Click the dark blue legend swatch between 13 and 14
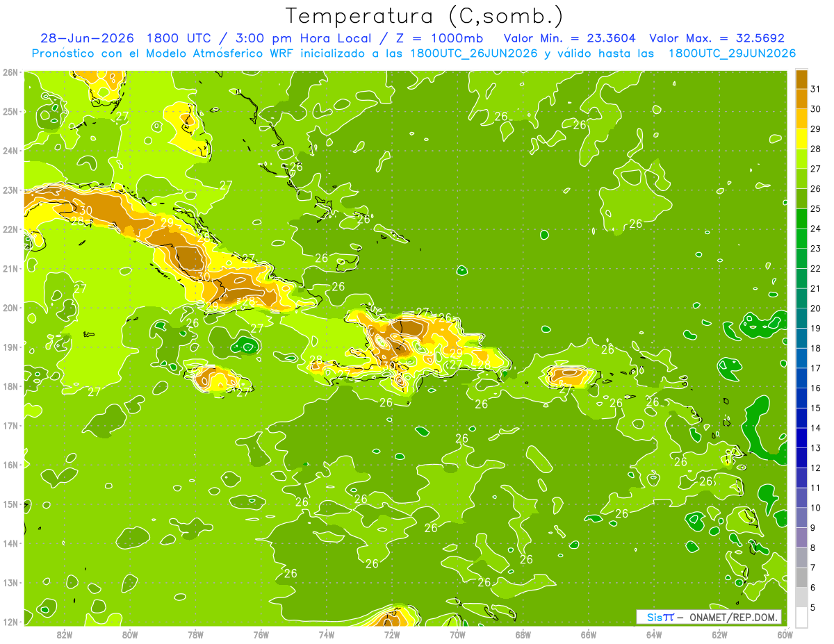834x644 pixels. (801, 438)
